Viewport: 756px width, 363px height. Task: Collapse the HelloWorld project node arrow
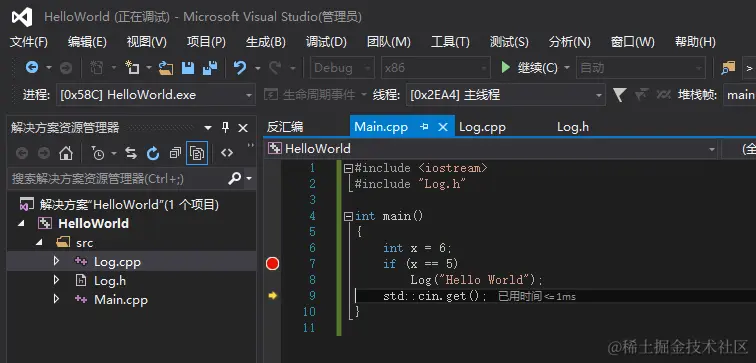[22, 224]
